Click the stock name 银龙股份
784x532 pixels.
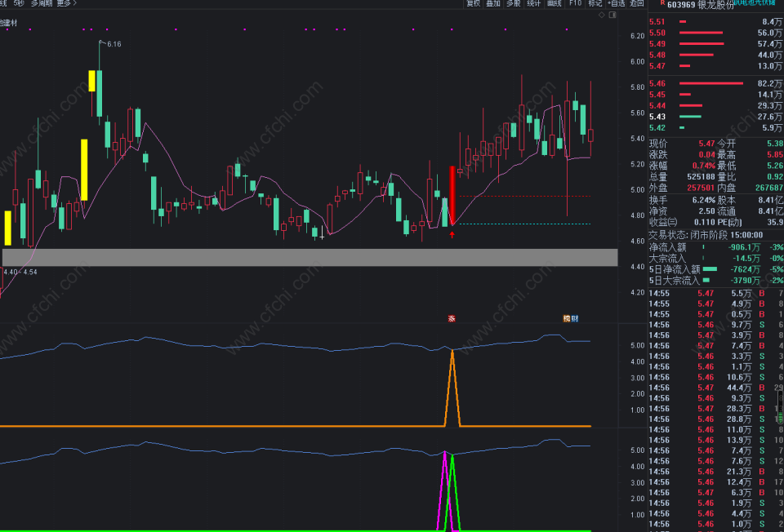[x=716, y=5]
